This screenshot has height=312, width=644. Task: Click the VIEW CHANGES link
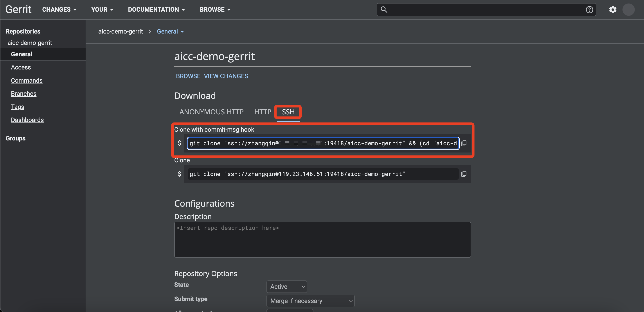point(226,76)
